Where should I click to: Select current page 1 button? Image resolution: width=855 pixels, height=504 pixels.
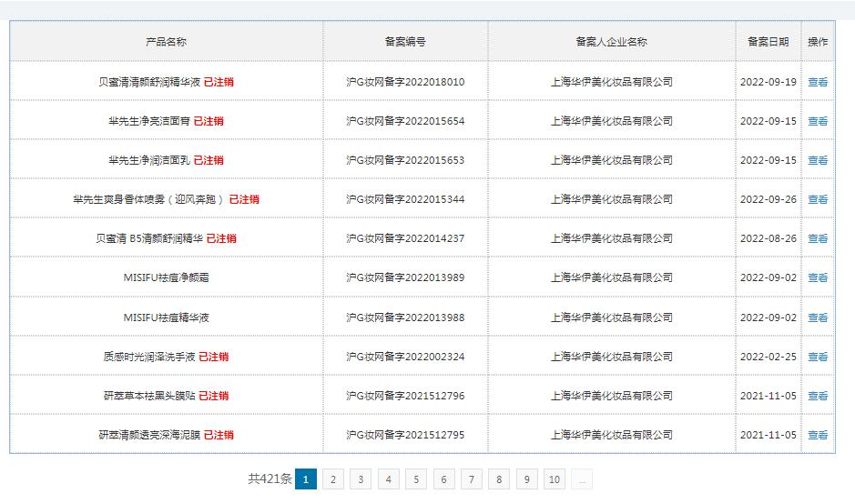pyautogui.click(x=306, y=479)
